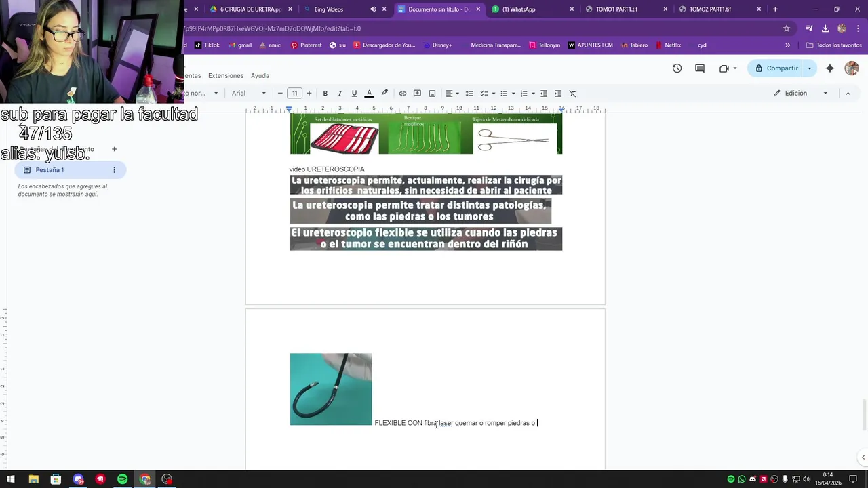Open the Todos los favoritos folder
This screenshot has height=488, width=868.
pos(833,45)
